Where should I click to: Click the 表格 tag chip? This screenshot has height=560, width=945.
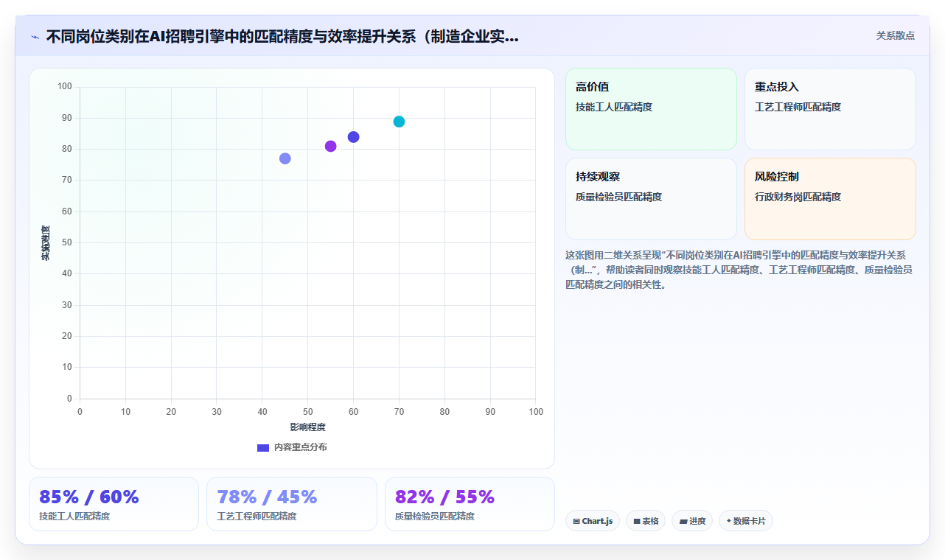click(646, 521)
